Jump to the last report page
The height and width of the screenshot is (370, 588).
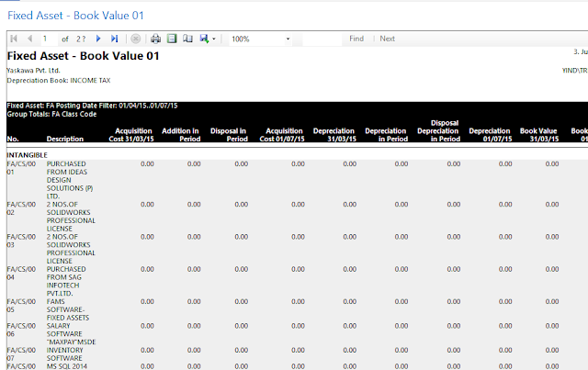tap(114, 39)
